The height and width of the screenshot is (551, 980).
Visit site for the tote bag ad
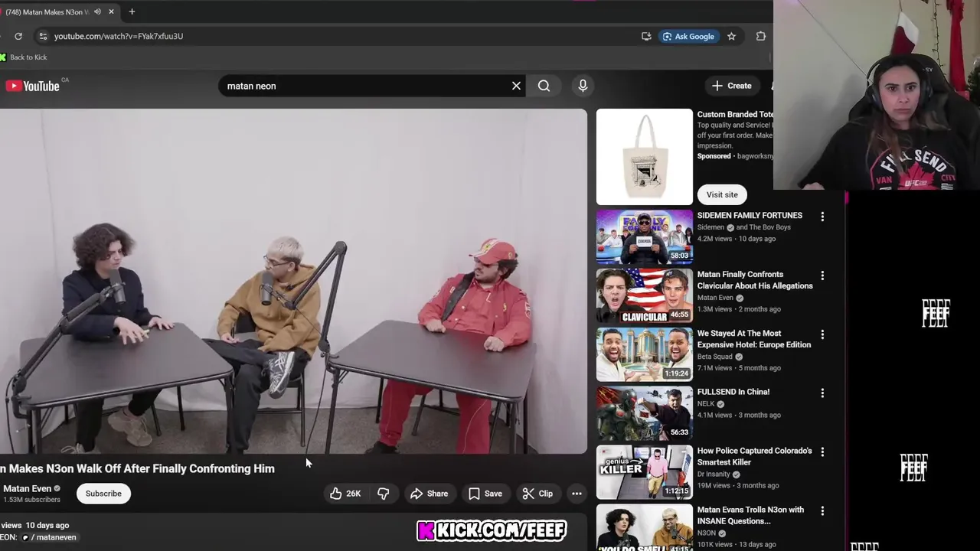(722, 194)
